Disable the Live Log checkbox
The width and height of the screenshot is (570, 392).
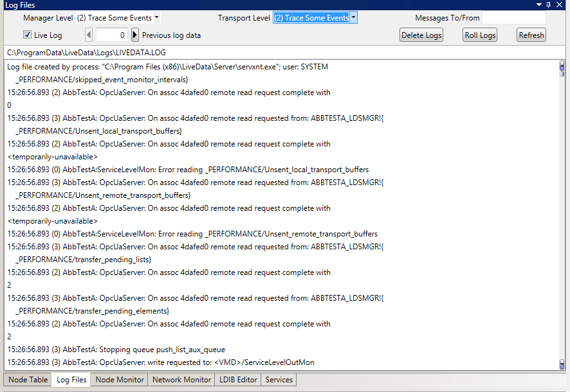26,35
